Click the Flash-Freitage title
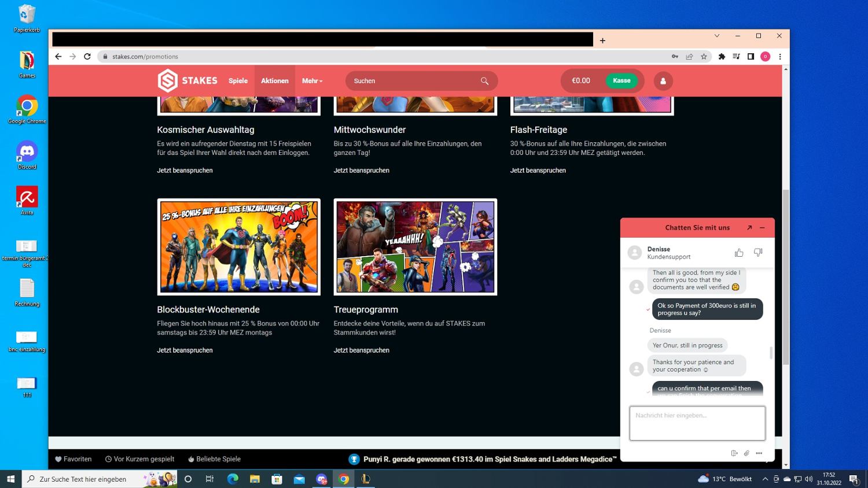This screenshot has height=488, width=868. tap(538, 130)
